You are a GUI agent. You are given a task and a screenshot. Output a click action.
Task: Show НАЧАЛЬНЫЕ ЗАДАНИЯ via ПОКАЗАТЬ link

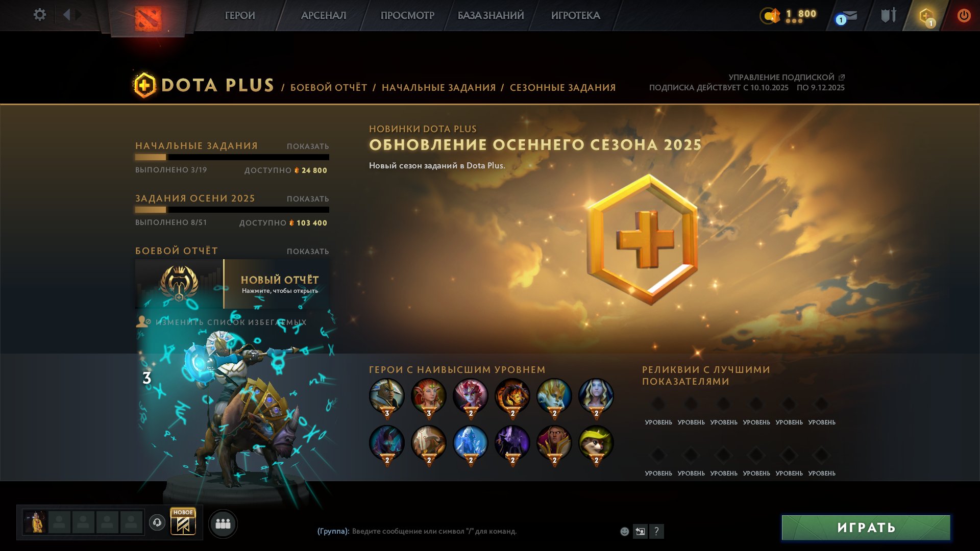pyautogui.click(x=308, y=146)
